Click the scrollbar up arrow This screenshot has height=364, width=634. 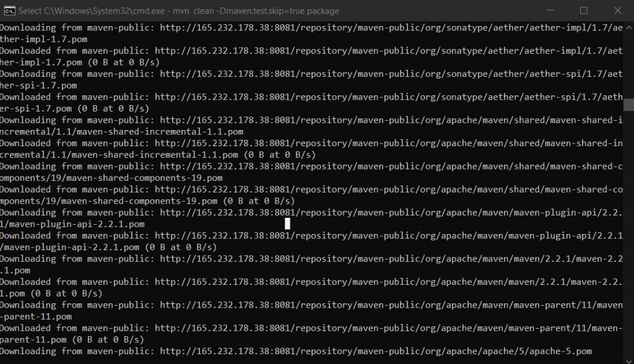coord(629,27)
